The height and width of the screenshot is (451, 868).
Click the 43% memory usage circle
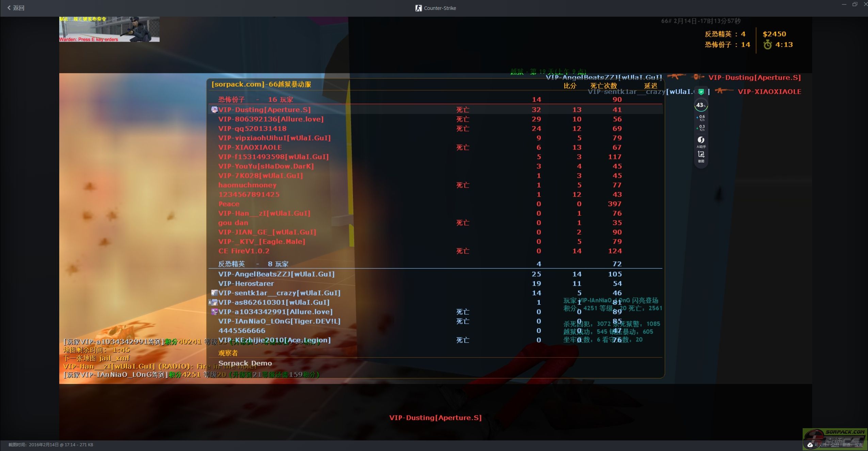click(x=701, y=105)
